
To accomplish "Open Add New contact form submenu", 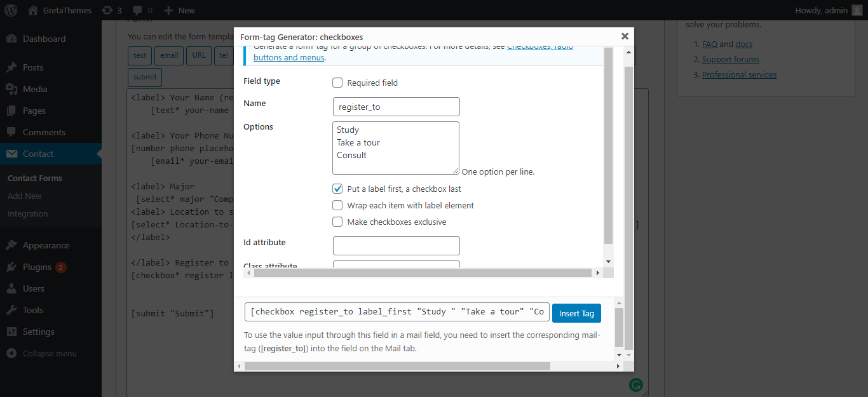I will point(25,196).
